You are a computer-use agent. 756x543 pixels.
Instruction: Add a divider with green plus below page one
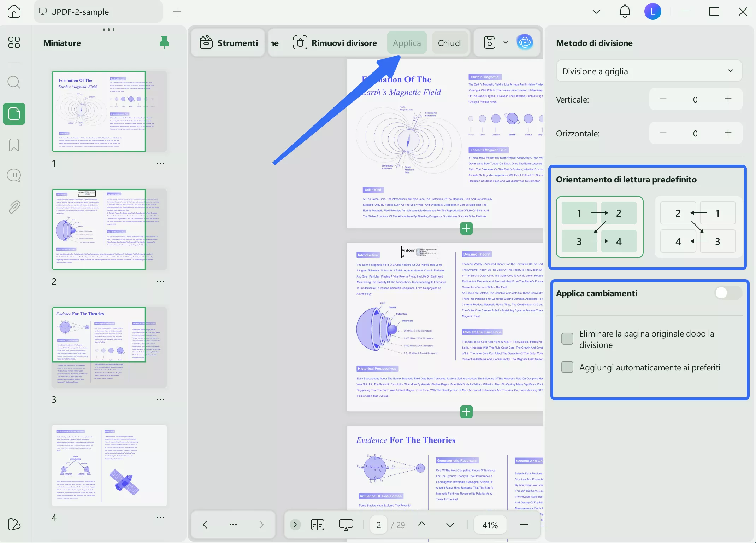466,229
